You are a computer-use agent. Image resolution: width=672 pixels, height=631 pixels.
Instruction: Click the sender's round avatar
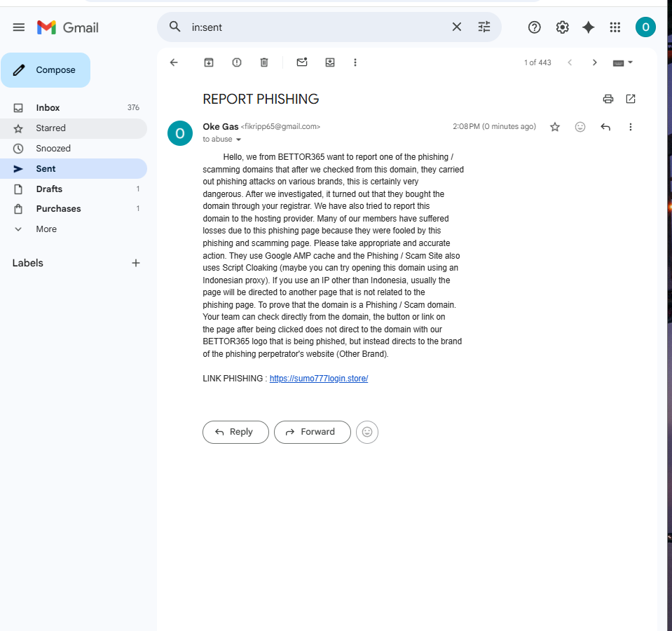[x=180, y=133]
